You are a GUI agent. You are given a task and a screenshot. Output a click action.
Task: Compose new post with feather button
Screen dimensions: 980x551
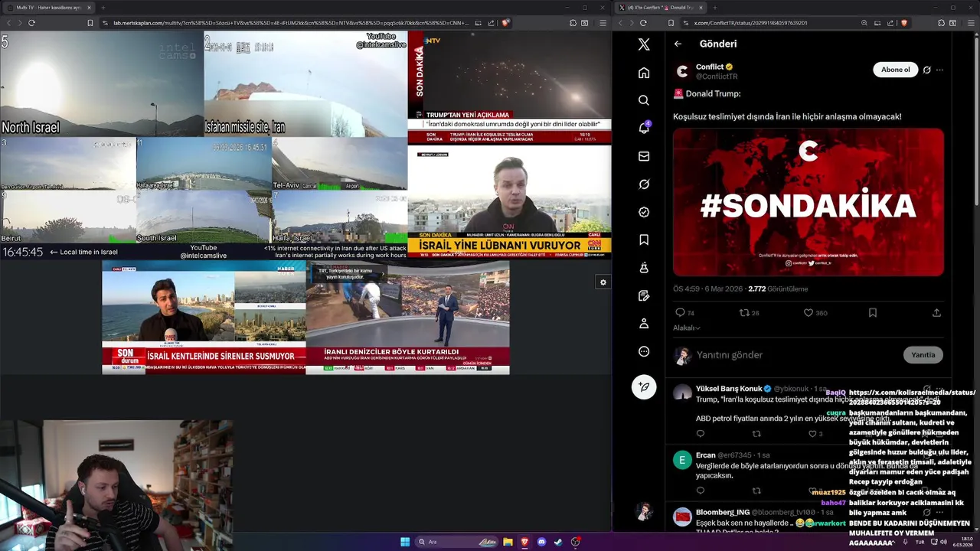pyautogui.click(x=644, y=386)
